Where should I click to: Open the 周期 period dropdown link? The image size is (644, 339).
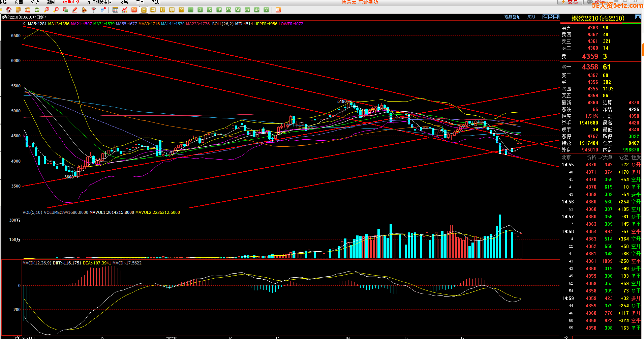click(x=531, y=17)
